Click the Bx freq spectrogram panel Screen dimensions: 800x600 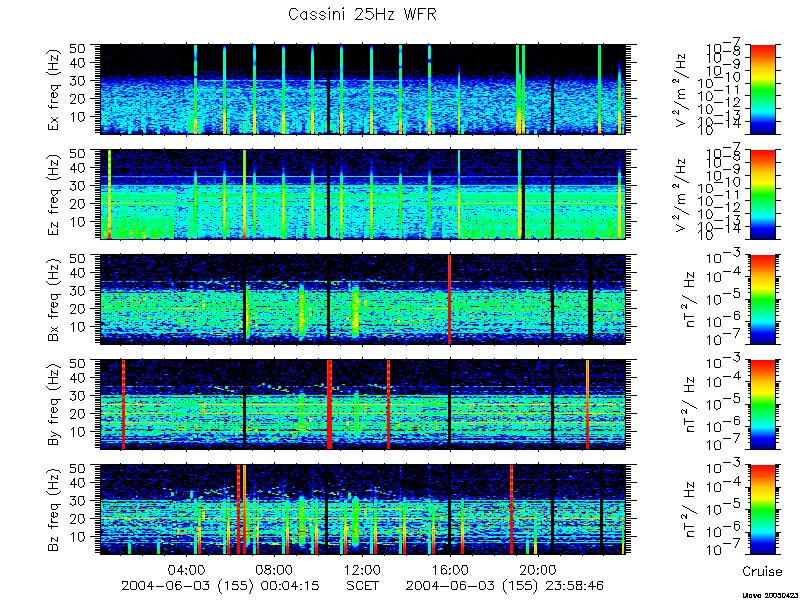[362, 299]
